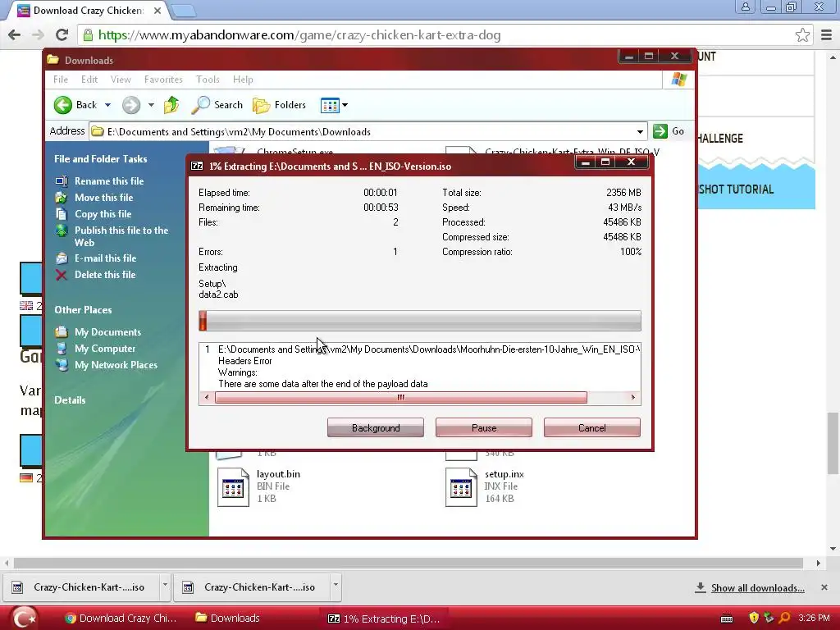Open File menu in Downloads window
The width and height of the screenshot is (840, 630).
61,80
